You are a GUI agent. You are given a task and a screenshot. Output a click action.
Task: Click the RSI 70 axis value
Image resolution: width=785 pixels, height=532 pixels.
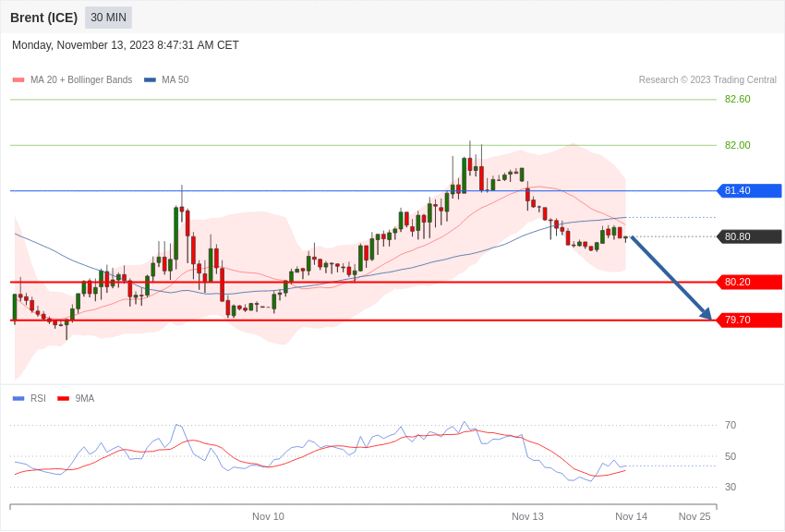pos(731,426)
